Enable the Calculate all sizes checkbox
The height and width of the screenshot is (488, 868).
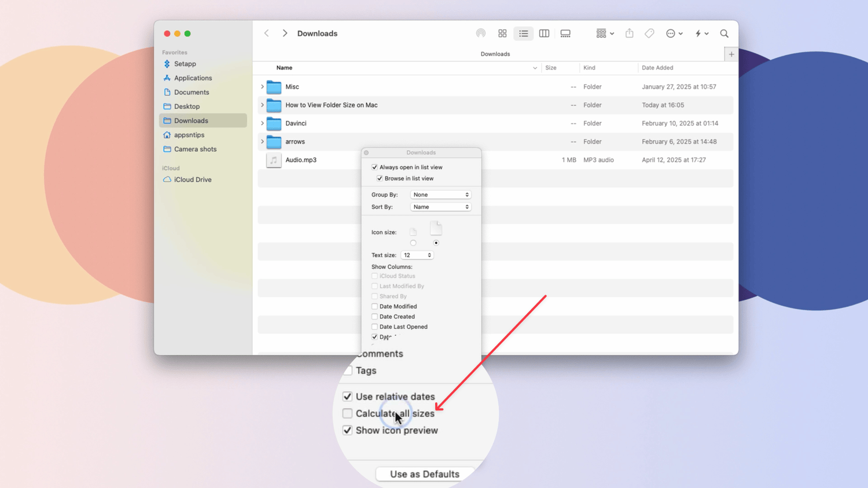(x=347, y=413)
